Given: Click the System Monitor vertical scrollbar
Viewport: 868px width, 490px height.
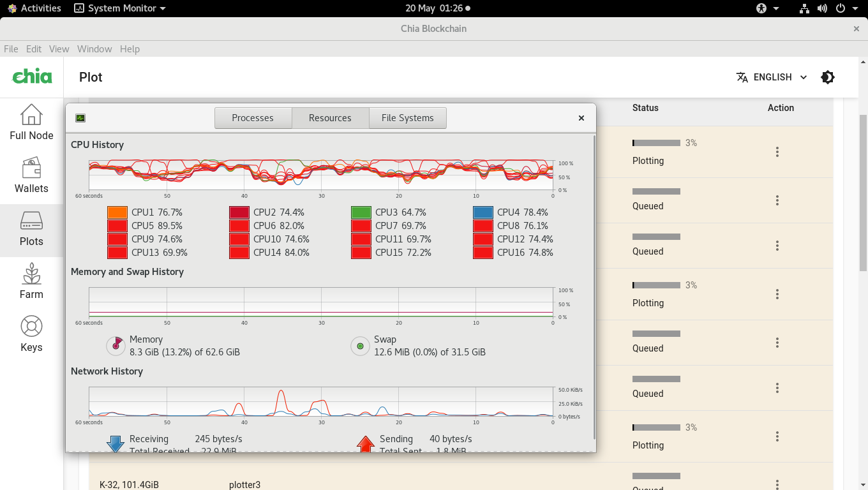Looking at the screenshot, I should pos(595,286).
